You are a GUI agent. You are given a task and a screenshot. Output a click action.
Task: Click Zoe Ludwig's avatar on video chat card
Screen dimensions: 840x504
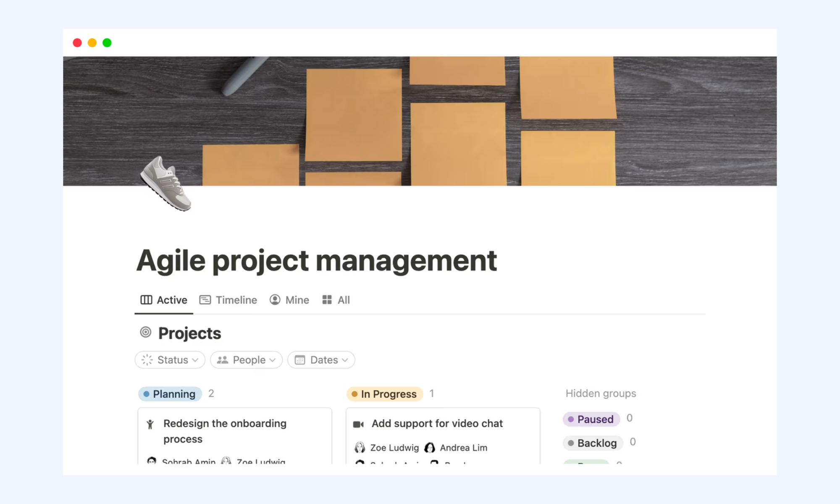pyautogui.click(x=360, y=448)
